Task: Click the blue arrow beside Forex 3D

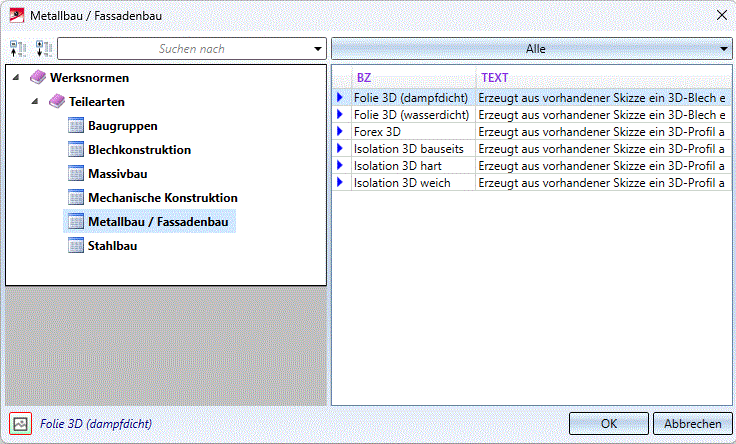Action: (x=340, y=131)
